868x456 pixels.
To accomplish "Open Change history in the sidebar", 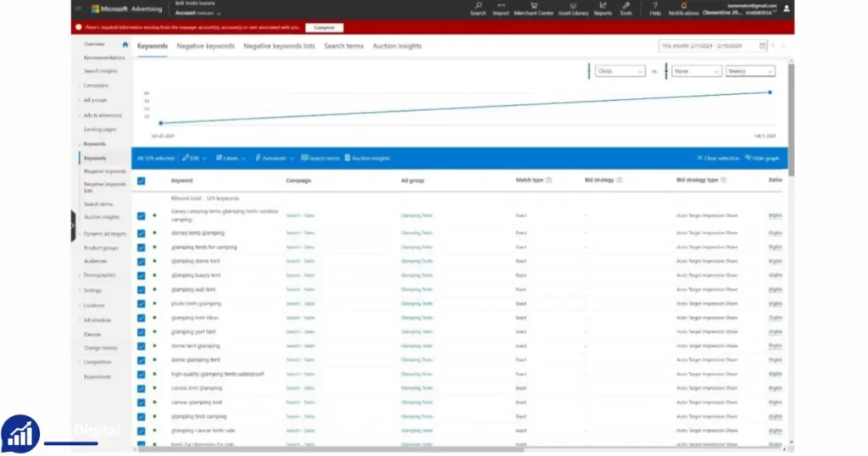I will (101, 348).
